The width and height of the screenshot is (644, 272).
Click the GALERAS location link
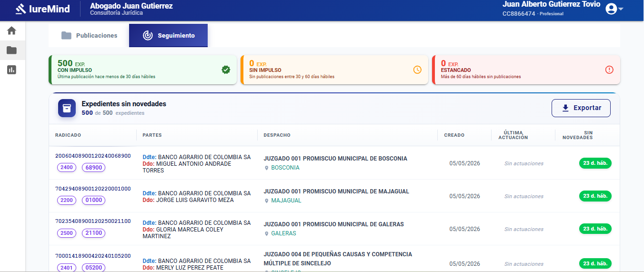click(x=283, y=233)
